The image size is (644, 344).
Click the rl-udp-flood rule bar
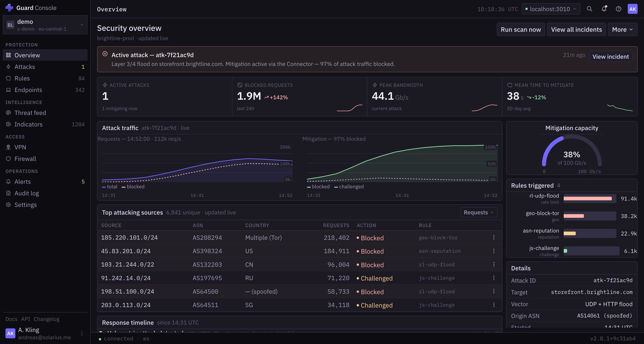(x=590, y=199)
